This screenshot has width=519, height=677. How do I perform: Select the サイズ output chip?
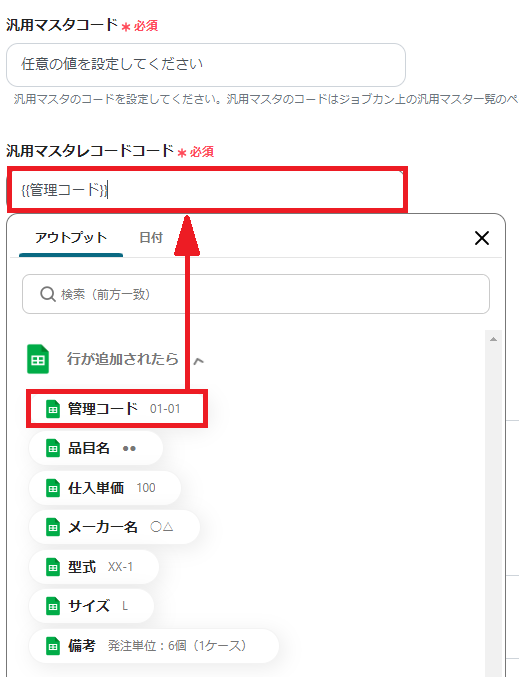(92, 606)
